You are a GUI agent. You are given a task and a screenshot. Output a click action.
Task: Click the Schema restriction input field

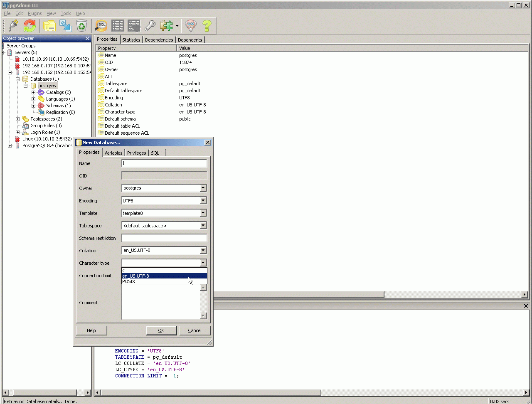164,238
